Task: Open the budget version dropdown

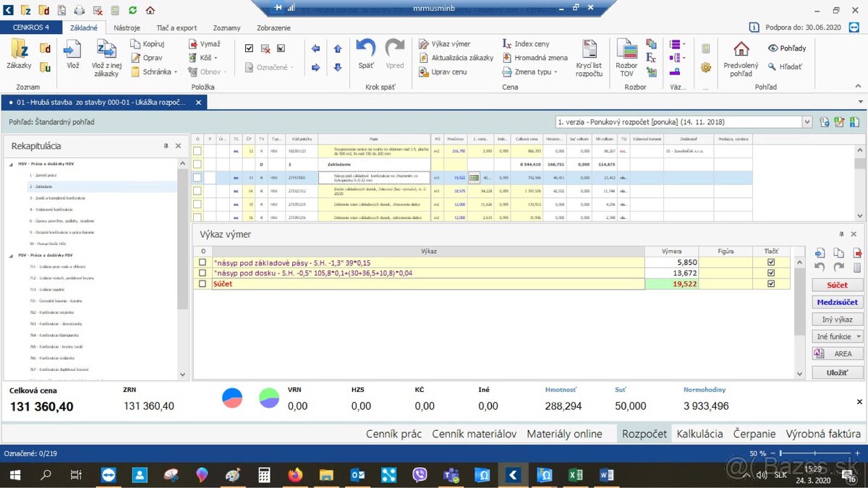Action: point(807,122)
